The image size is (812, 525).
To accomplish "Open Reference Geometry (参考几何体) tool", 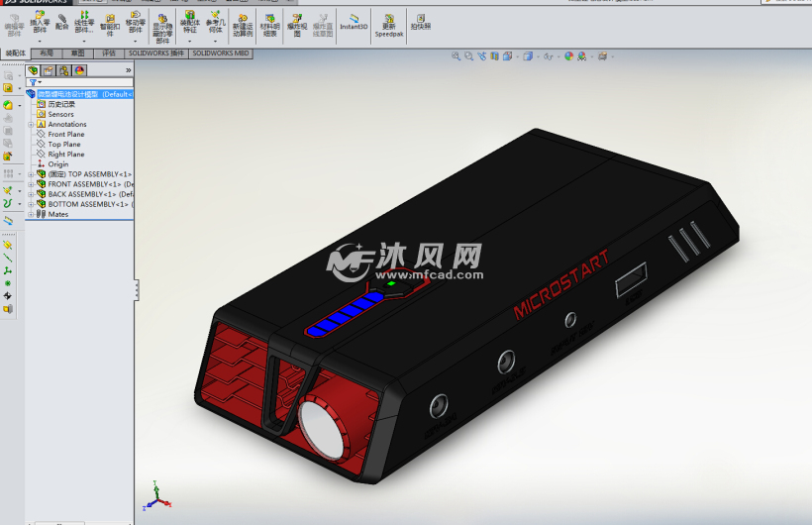I will coord(216,23).
